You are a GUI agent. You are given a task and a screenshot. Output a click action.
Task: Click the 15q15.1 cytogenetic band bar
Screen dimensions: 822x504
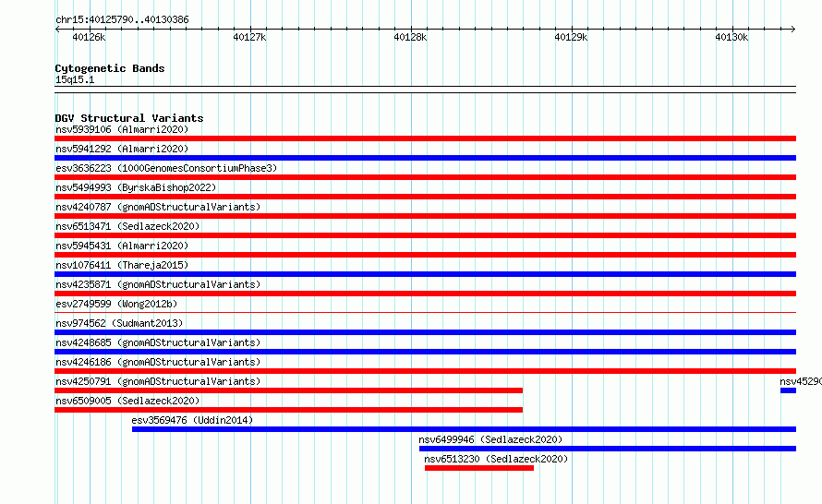[x=425, y=90]
